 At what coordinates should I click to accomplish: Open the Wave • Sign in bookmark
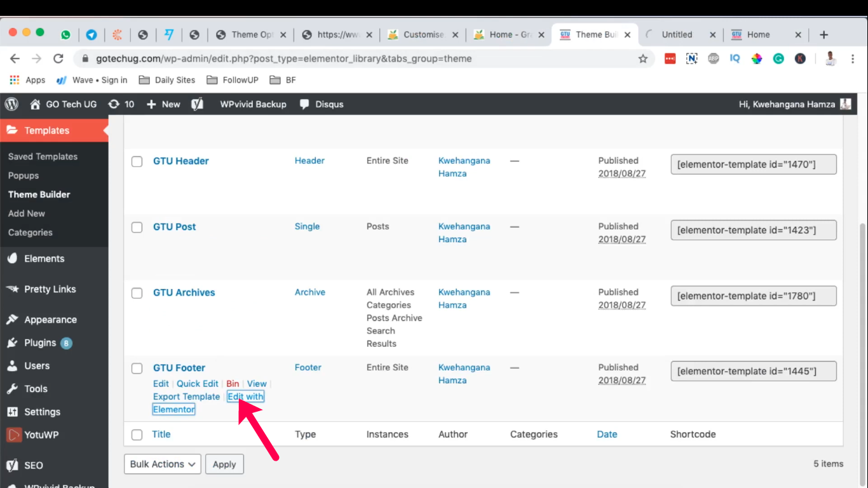click(x=92, y=80)
